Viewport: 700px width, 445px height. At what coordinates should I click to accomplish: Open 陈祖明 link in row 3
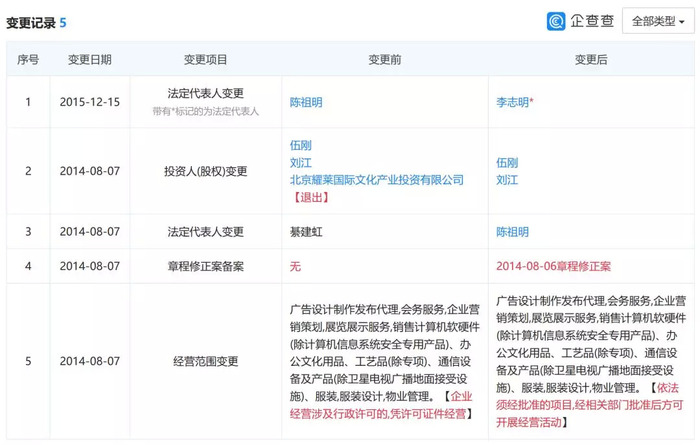[512, 232]
